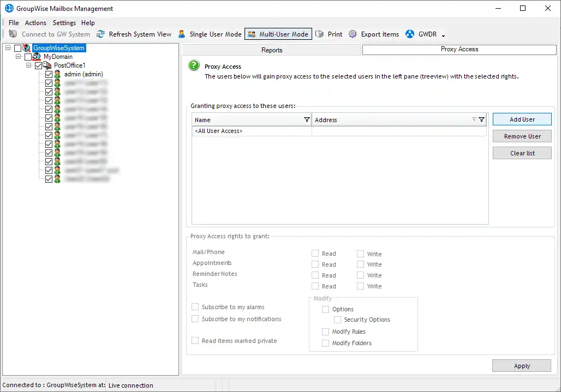Click the Add User button
Viewport: 561px width, 392px height.
522,119
